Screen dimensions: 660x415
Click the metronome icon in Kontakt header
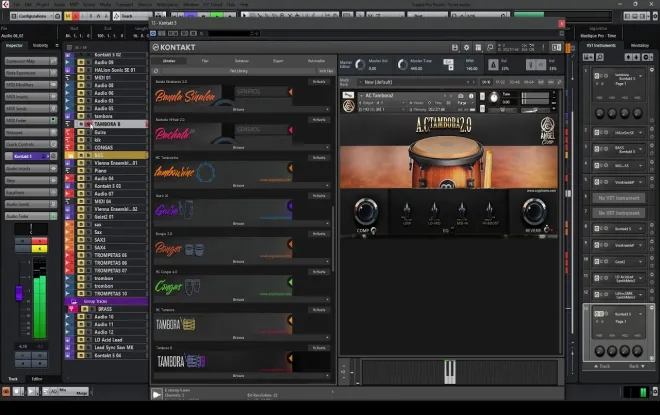[493, 65]
